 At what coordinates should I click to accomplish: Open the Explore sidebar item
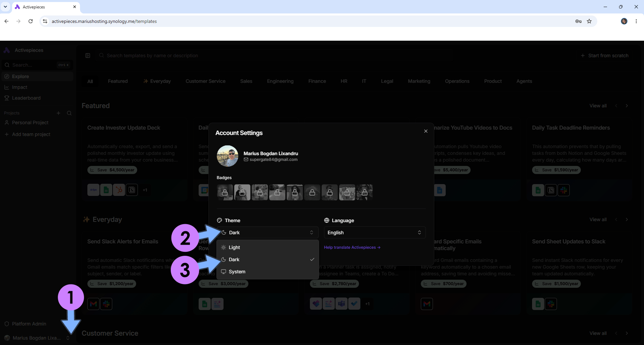(x=37, y=76)
